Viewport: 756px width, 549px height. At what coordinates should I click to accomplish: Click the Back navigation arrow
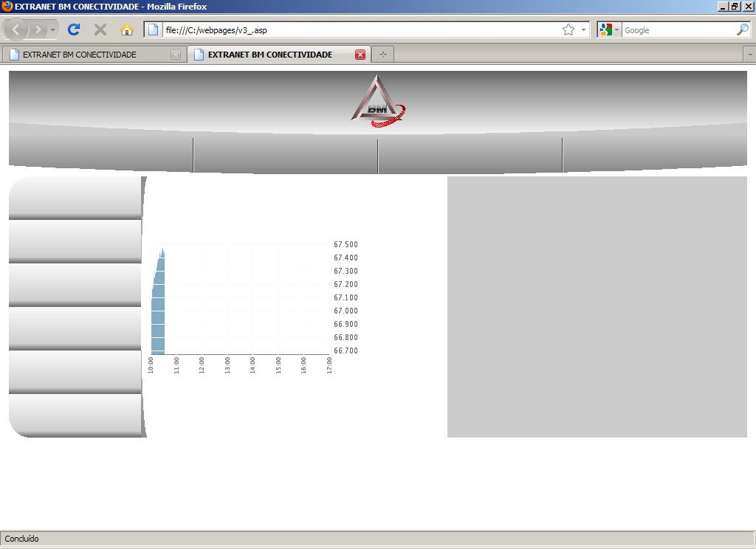(16, 30)
